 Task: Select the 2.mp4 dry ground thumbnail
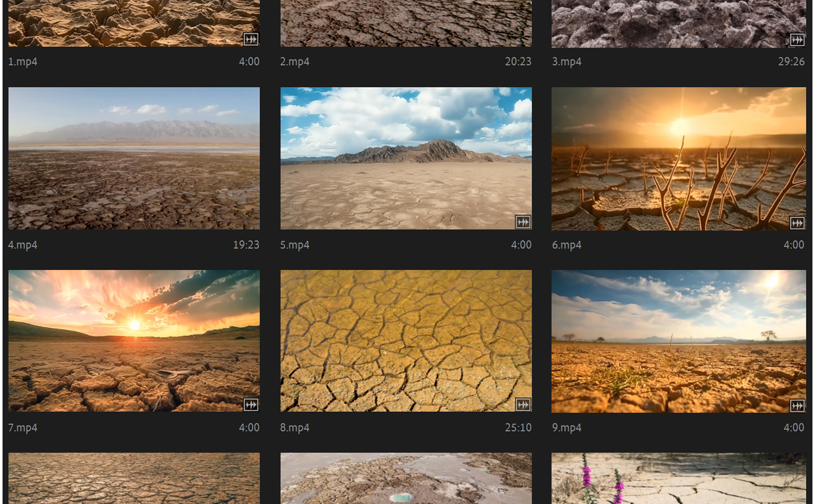point(406,23)
